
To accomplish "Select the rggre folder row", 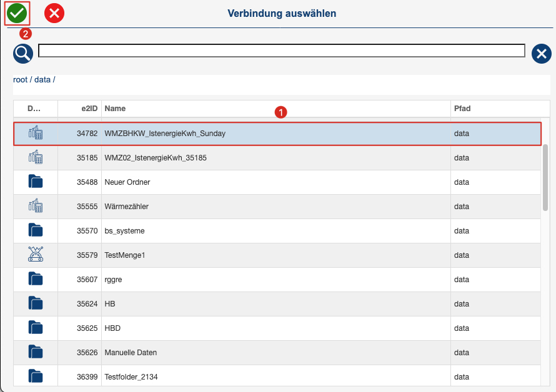I will [x=277, y=279].
